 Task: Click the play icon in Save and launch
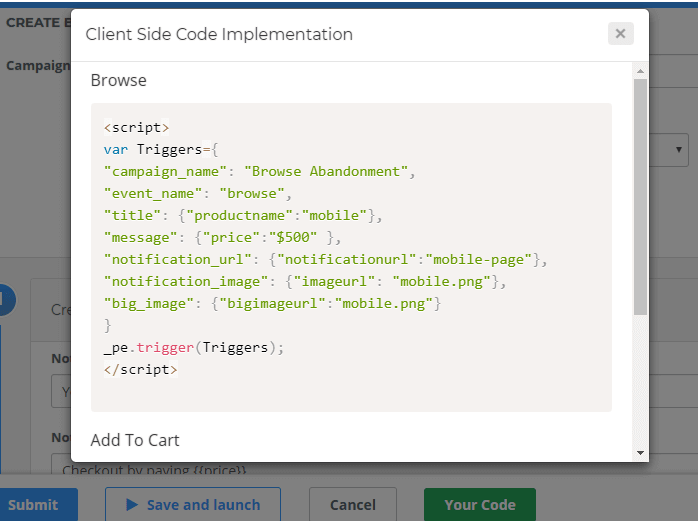(132, 505)
